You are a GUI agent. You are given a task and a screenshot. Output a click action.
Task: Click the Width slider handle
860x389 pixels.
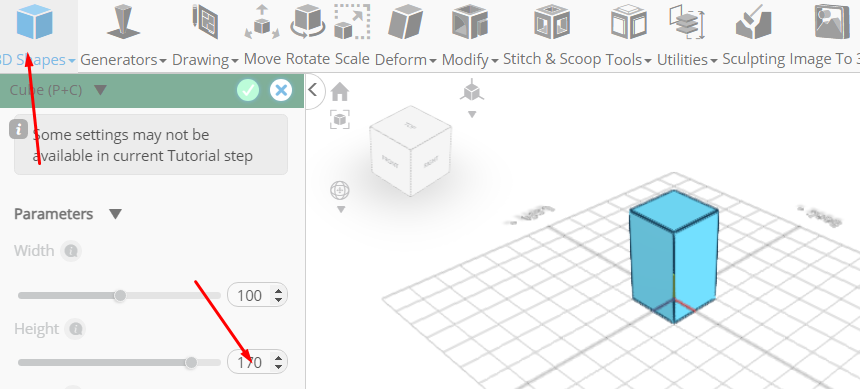coord(120,296)
